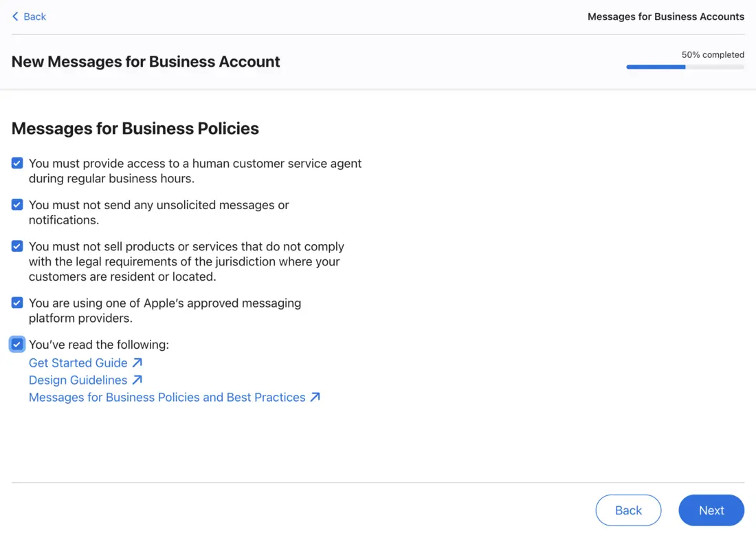Click the 50% completed progress bar
The image size is (756, 540).
click(685, 67)
